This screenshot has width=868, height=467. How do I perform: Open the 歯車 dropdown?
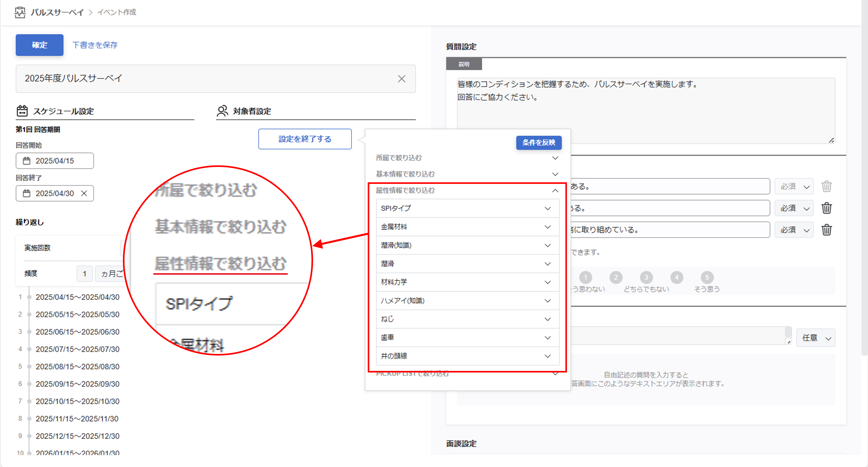click(x=467, y=338)
